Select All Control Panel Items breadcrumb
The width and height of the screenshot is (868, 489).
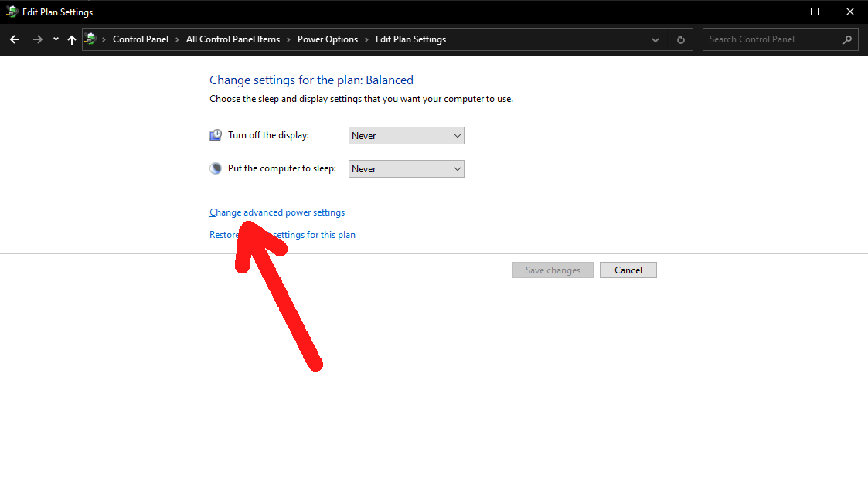tap(233, 39)
